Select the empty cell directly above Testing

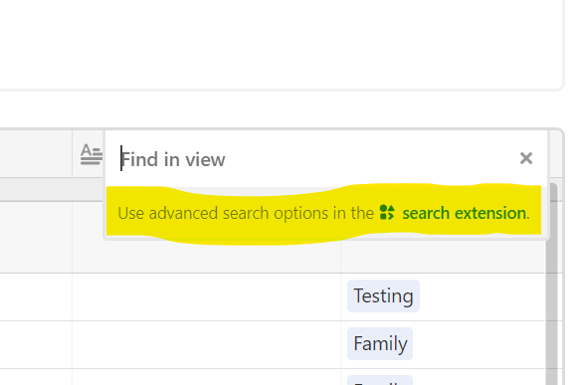443,256
